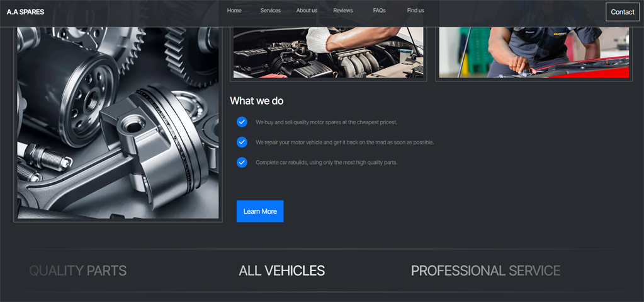The height and width of the screenshot is (302, 644).
Task: Open the mechanic with red car photo
Action: click(534, 52)
